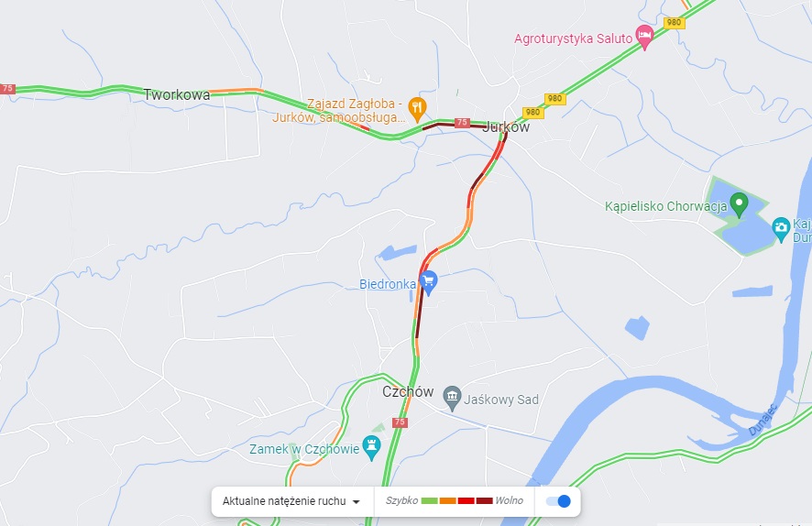
Task: Click the dropdown arrow beside traffic label
Action: (356, 501)
